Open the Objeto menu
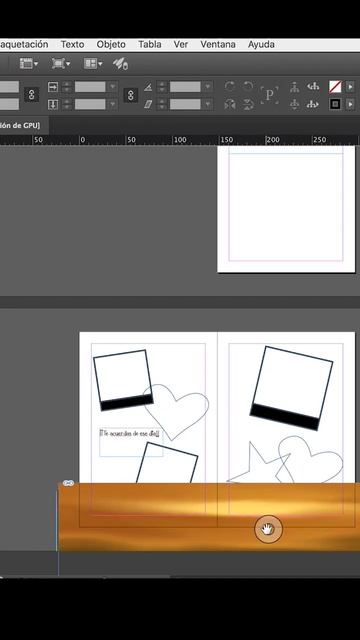The image size is (360, 640). coord(111,44)
